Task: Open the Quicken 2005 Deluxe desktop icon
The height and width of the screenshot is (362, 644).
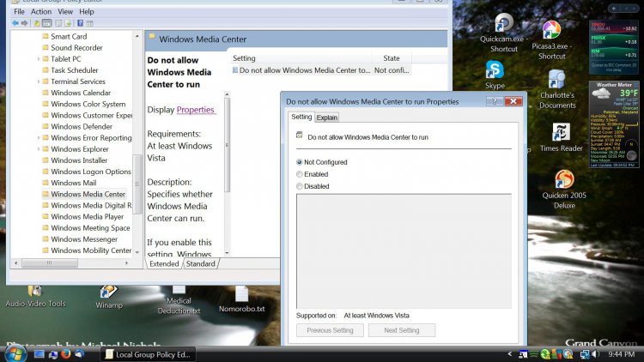Action: (x=564, y=190)
